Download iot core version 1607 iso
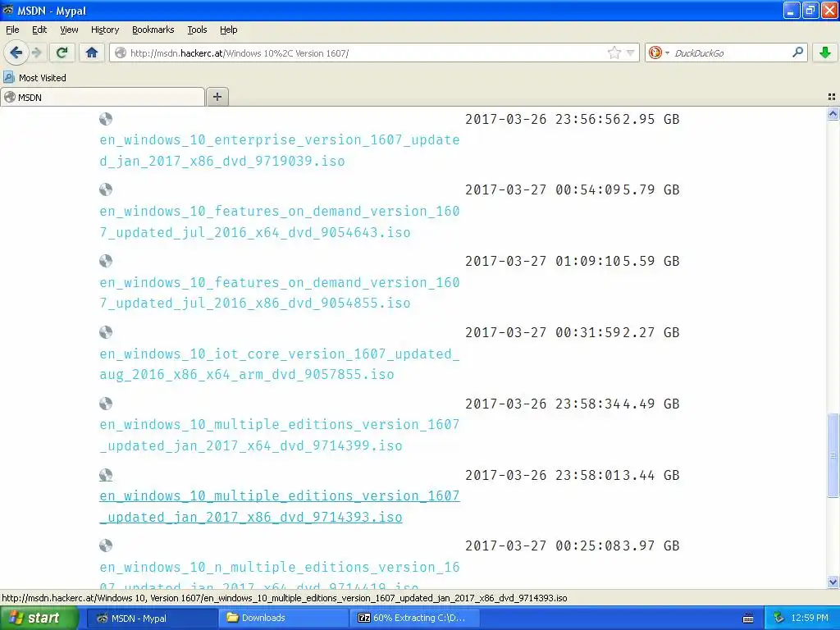This screenshot has width=840, height=630. click(279, 363)
